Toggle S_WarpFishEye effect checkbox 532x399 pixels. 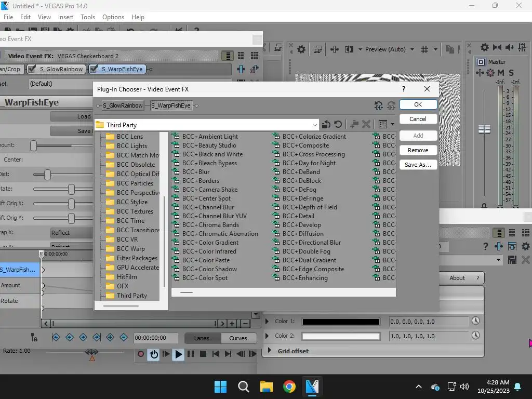point(94,69)
